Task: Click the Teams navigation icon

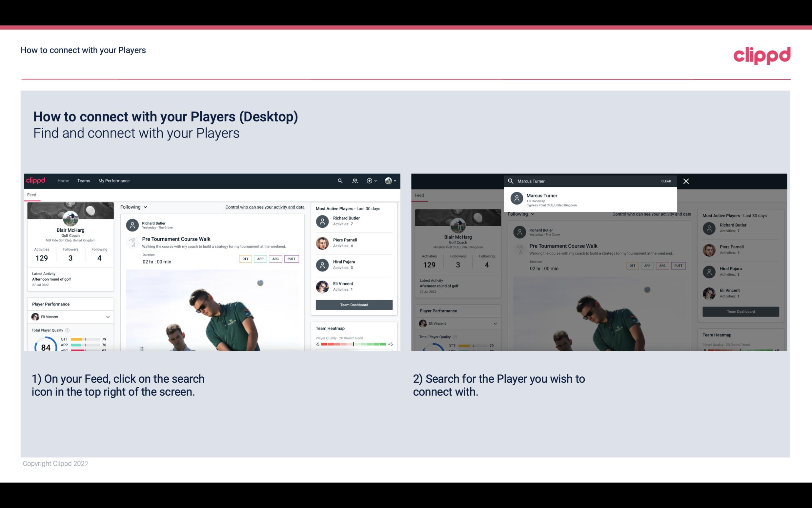Action: 83,180
